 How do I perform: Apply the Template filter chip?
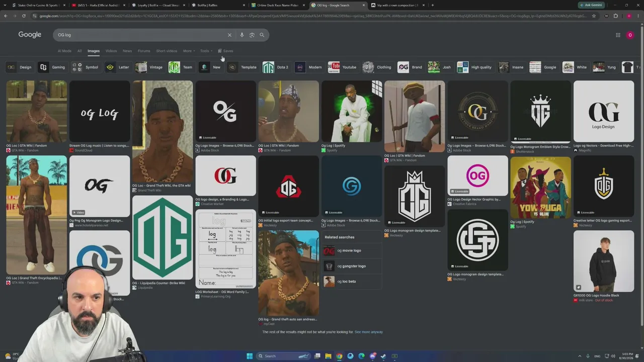tap(243, 67)
